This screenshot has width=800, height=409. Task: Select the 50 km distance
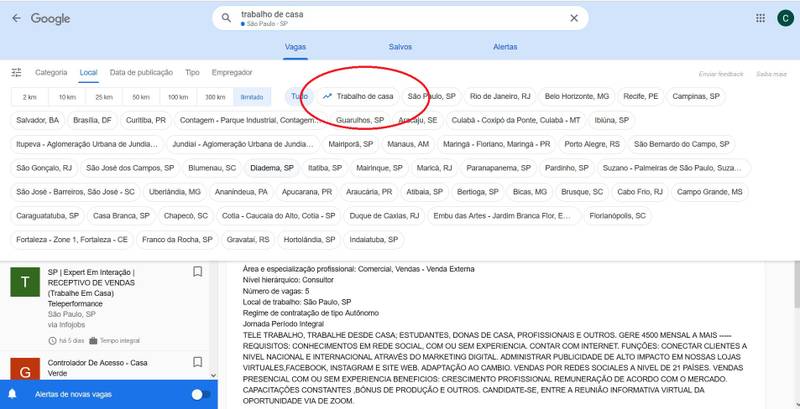click(141, 97)
